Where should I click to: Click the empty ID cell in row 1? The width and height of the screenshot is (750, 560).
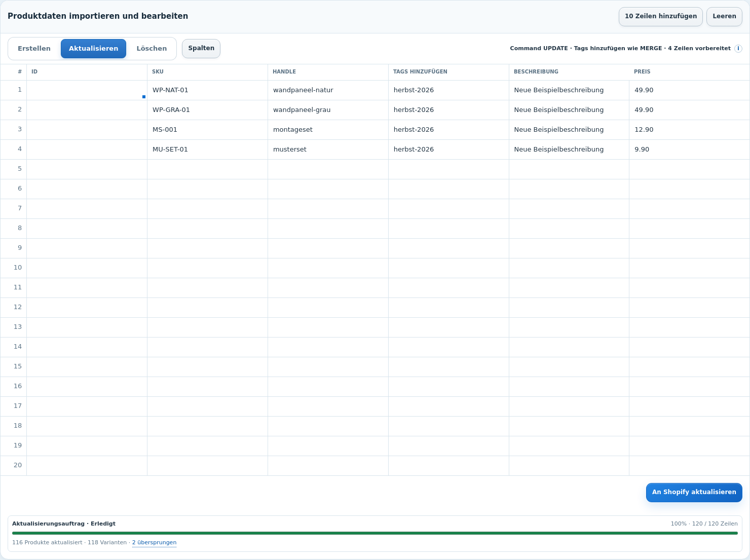(87, 90)
